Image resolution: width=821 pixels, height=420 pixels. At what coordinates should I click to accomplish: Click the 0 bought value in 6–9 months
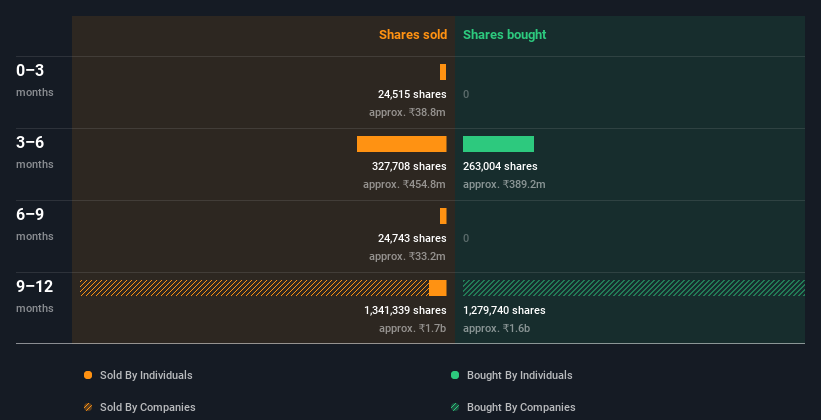[x=466, y=238]
